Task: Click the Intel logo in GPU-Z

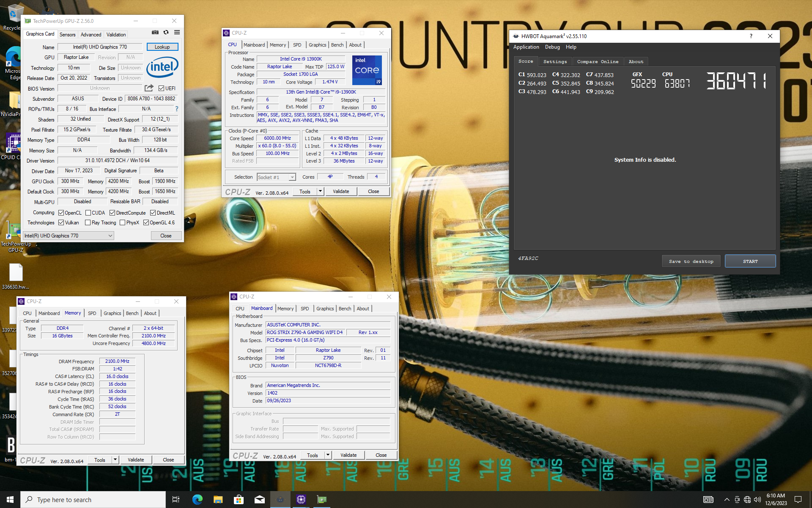Action: point(162,67)
